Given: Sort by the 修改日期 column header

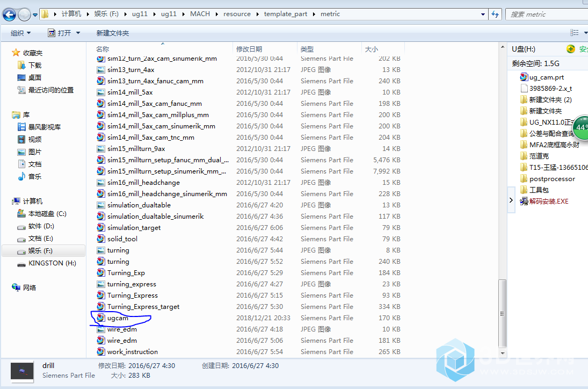Looking at the screenshot, I should click(x=249, y=49).
